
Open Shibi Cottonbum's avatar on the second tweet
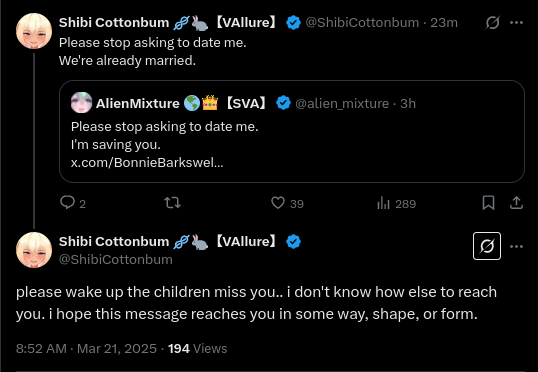click(x=34, y=250)
